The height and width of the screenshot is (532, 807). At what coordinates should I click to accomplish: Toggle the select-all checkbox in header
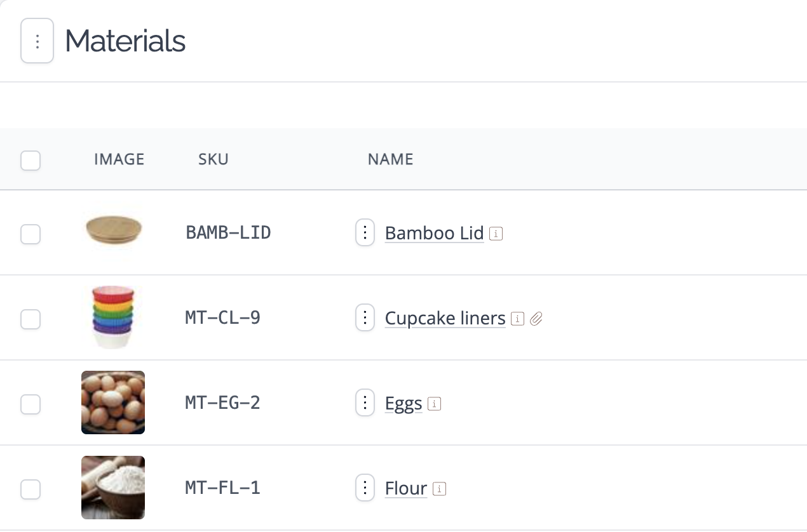pos(31,161)
